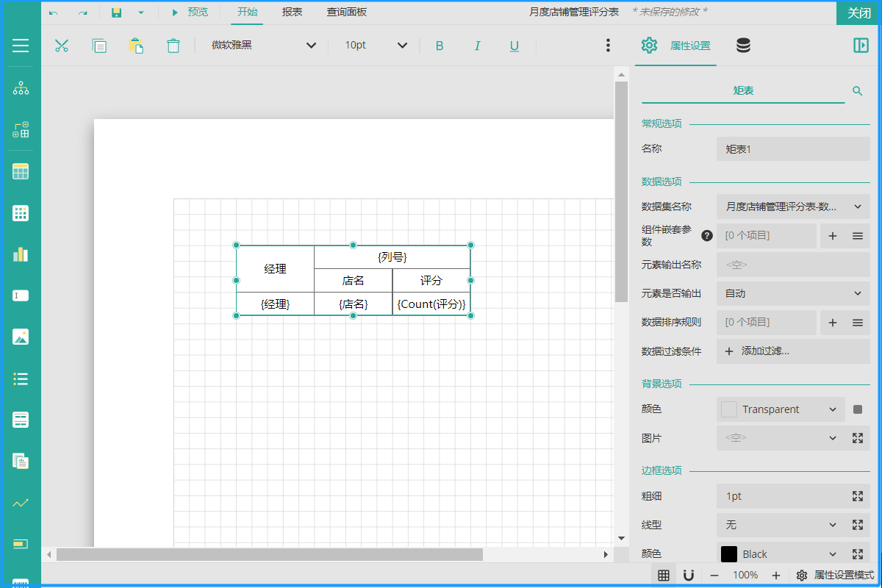The image size is (882, 588).
Task: Click the black border color swatch
Action: (729, 554)
